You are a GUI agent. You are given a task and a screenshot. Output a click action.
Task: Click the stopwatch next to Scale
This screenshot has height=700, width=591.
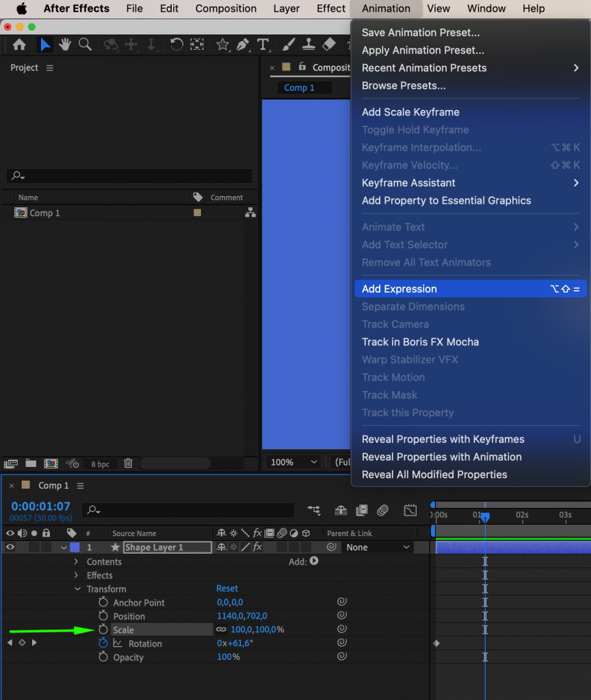(x=103, y=629)
